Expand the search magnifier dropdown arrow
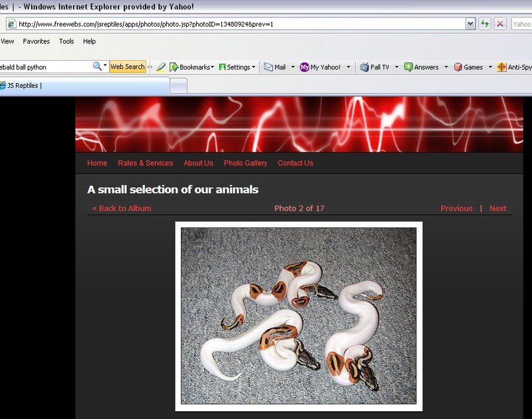This screenshot has height=419, width=532. pyautogui.click(x=105, y=65)
